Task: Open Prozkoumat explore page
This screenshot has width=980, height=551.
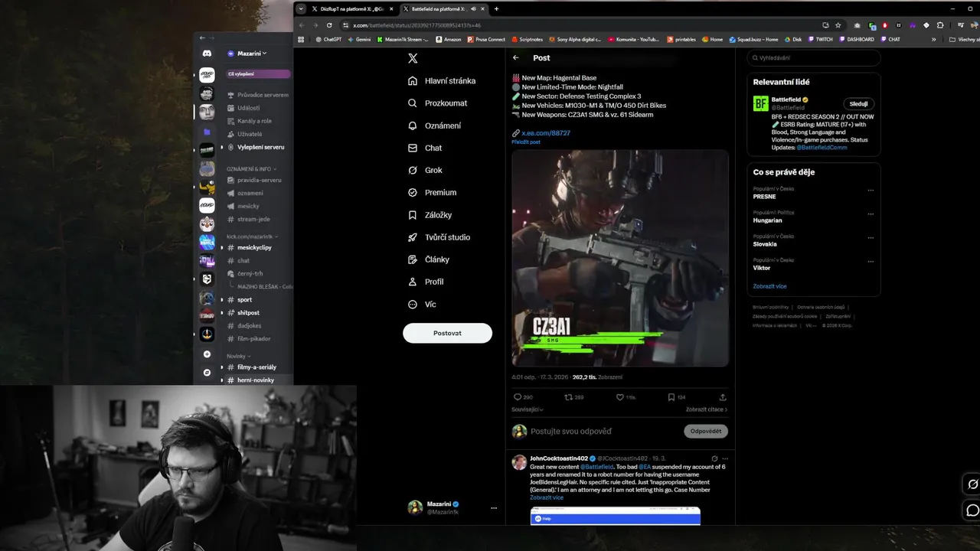Action: (x=437, y=103)
